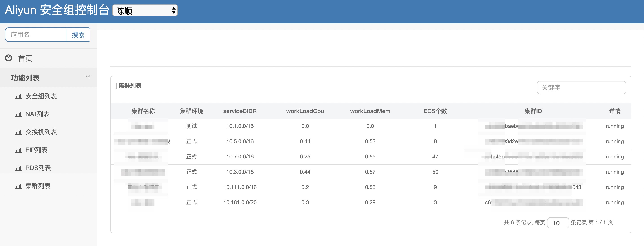Viewport: 644px width, 246px height.
Task: Click workLoadMem value 0.29
Action: pyautogui.click(x=370, y=202)
